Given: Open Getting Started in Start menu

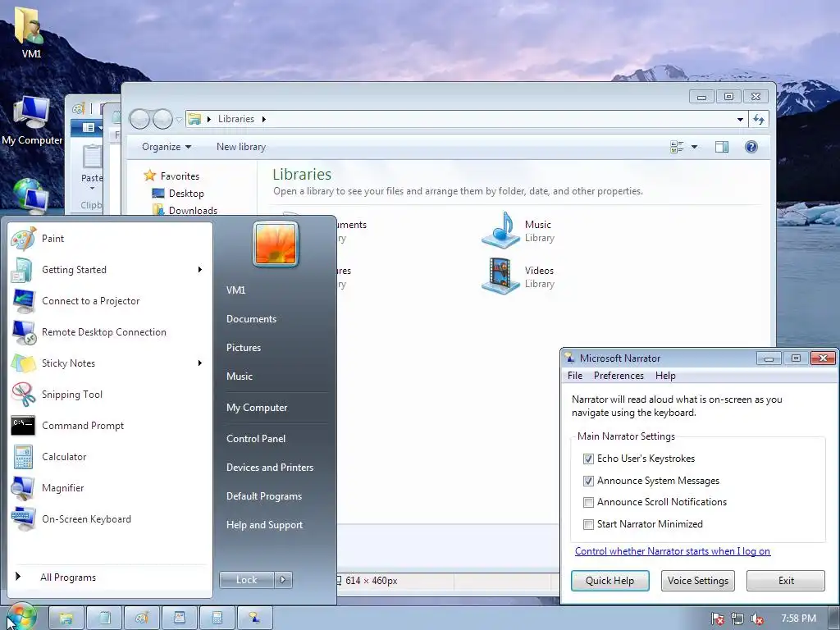Looking at the screenshot, I should pos(110,269).
